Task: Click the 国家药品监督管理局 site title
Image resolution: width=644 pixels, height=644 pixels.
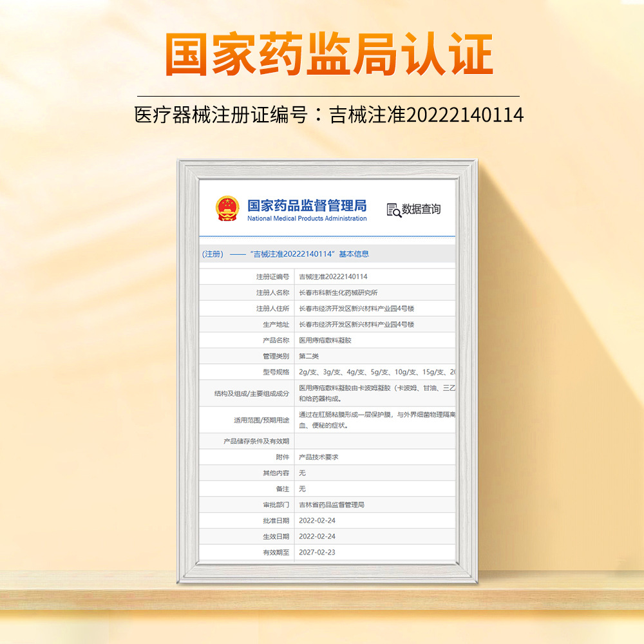Action: tap(307, 205)
